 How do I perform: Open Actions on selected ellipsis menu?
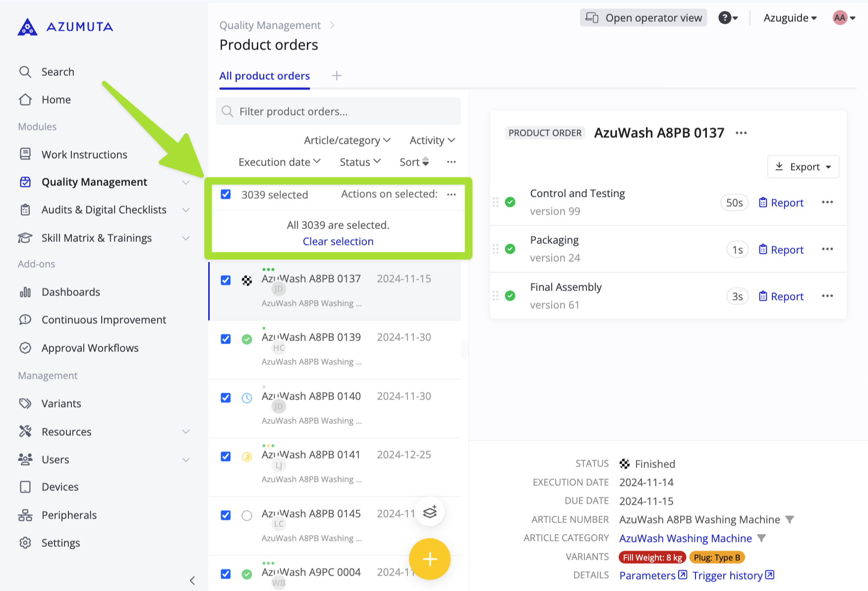451,194
